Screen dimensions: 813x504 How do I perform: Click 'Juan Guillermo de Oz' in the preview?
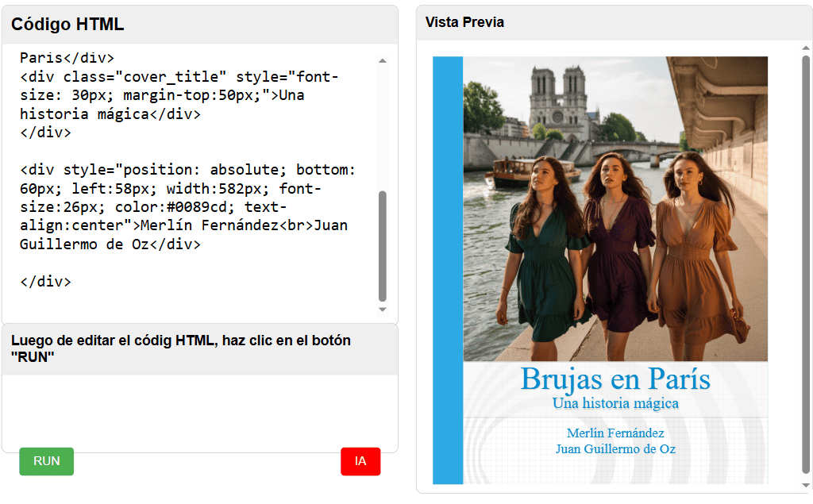click(x=615, y=449)
